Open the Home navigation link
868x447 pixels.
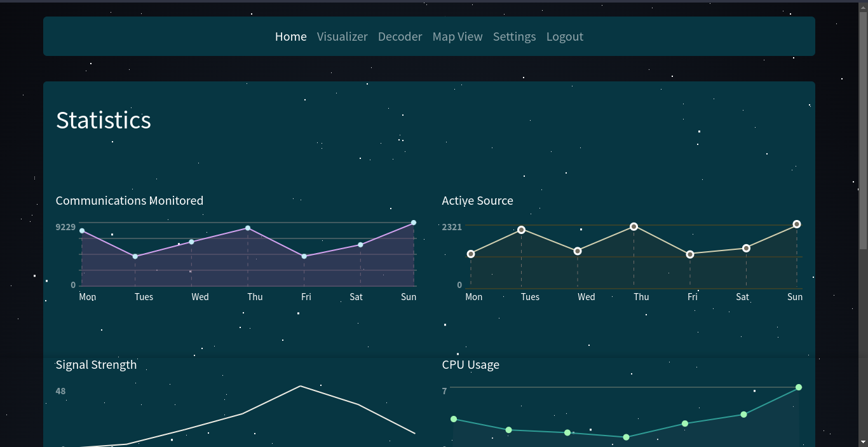[x=290, y=37]
